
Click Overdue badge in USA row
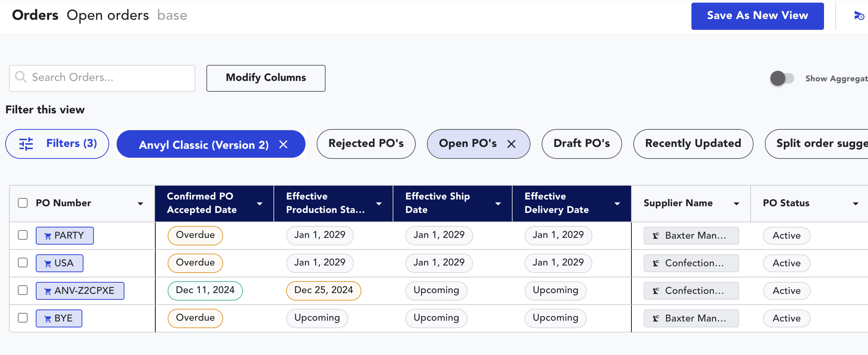195,263
